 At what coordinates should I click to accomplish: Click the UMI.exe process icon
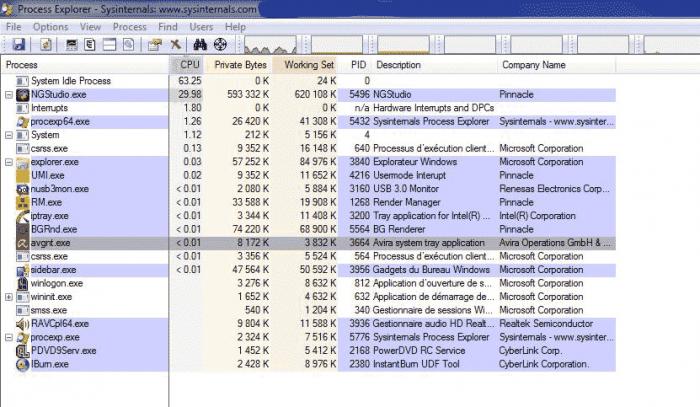tap(22, 175)
